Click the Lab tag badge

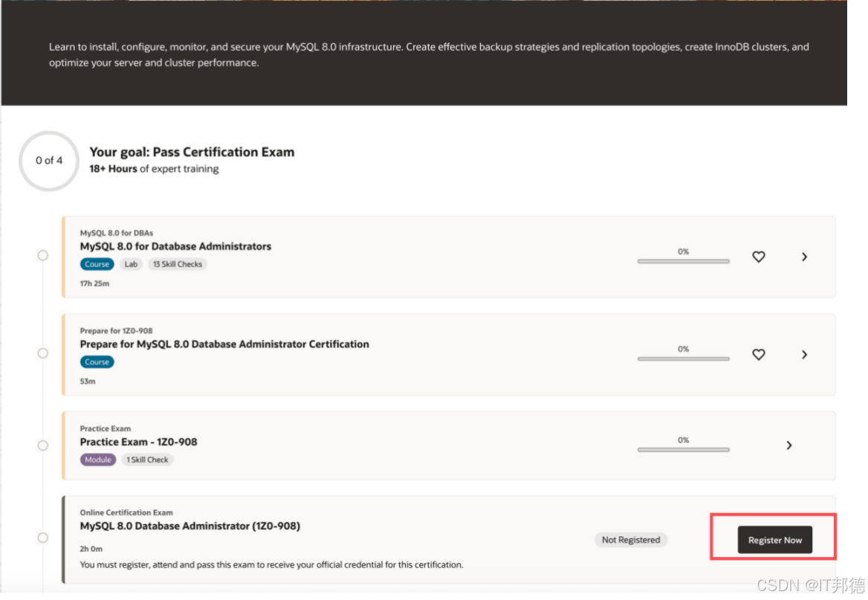tap(131, 264)
